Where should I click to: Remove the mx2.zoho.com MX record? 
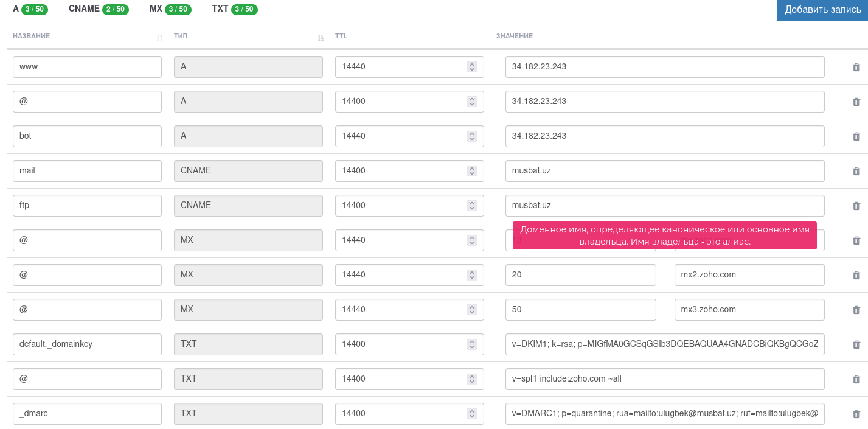[x=856, y=276]
